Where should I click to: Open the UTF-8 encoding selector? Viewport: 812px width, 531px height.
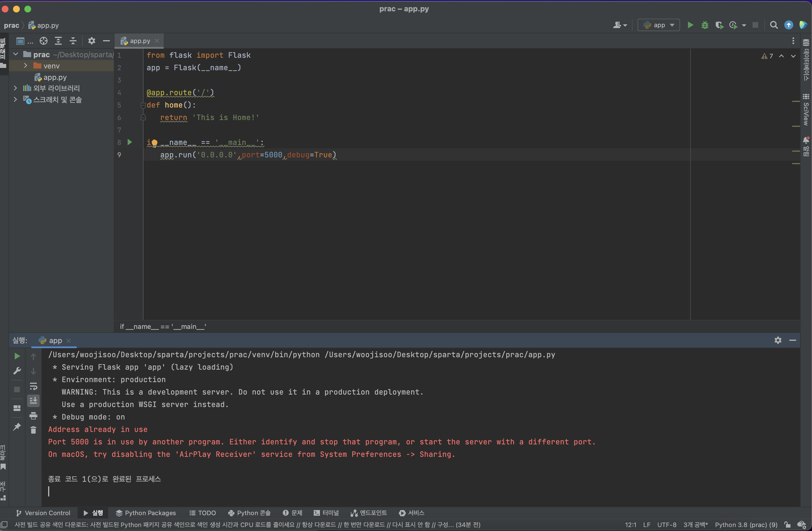click(x=667, y=525)
